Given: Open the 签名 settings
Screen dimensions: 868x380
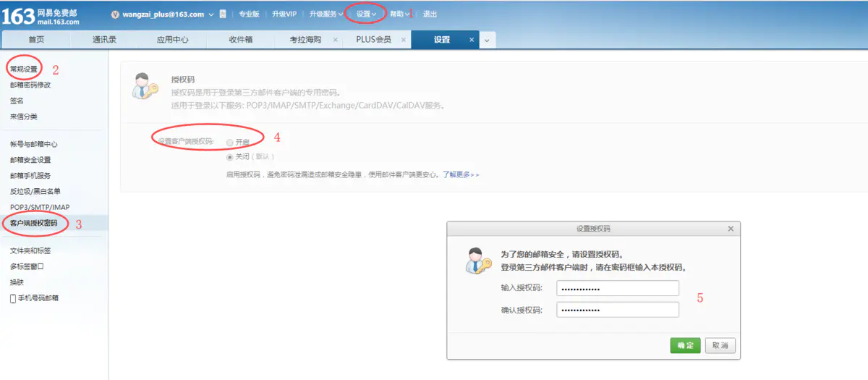Looking at the screenshot, I should (17, 101).
